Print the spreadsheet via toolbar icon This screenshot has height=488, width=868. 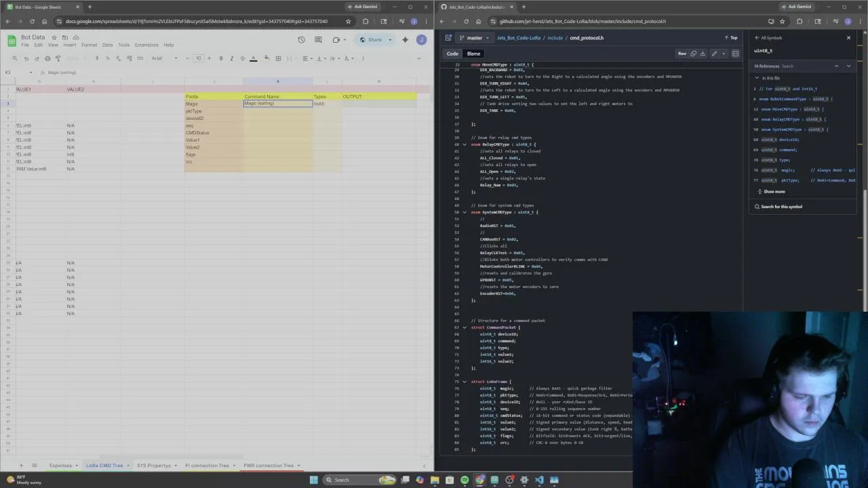47,58
